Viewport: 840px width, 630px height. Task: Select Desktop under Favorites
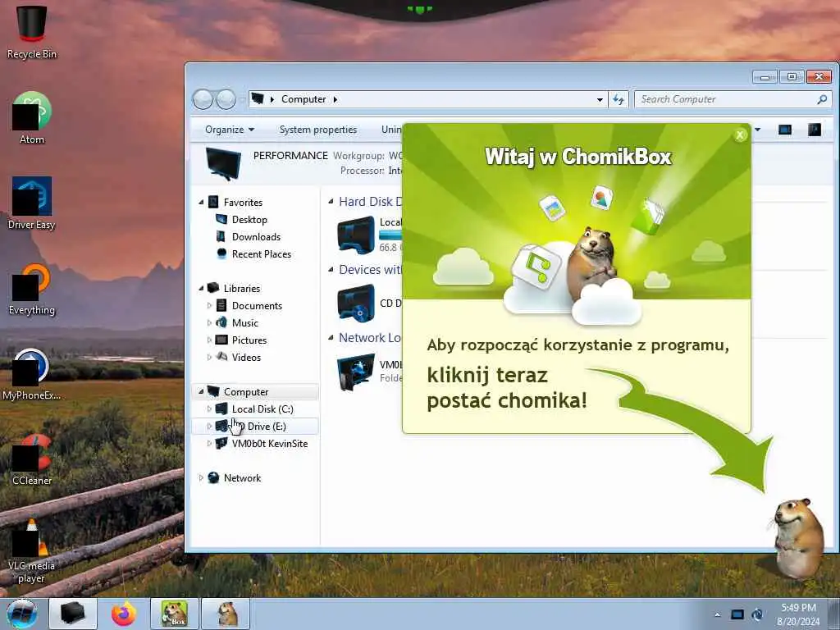[x=249, y=220]
